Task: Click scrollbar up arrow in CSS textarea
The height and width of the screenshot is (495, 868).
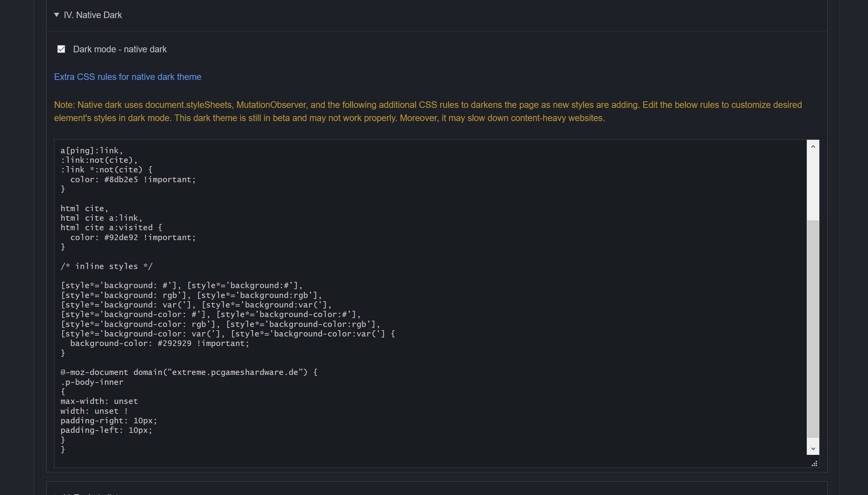Action: coord(813,146)
